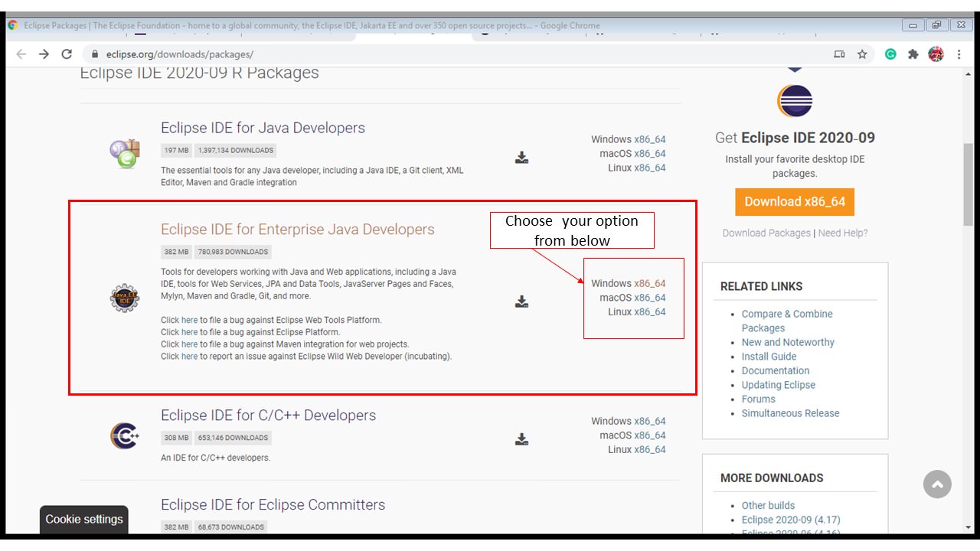Download Windows x86_64 for C/C++ Developers

click(649, 421)
